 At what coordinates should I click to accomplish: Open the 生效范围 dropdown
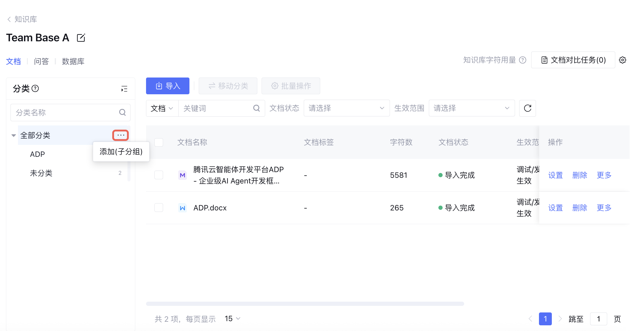pyautogui.click(x=471, y=108)
